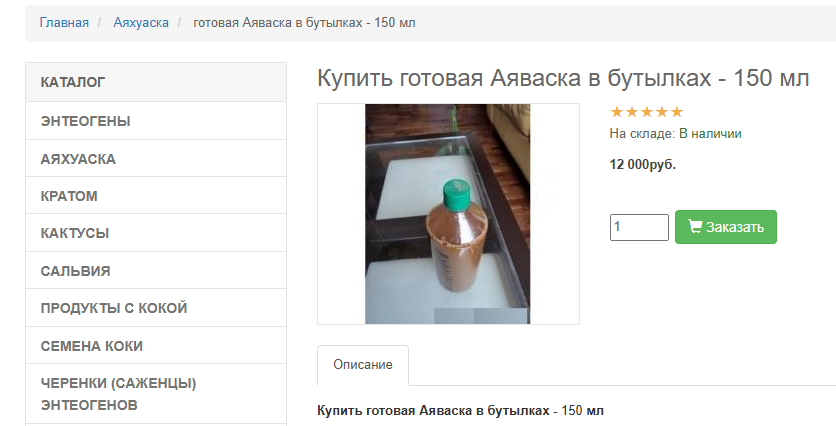Image resolution: width=836 pixels, height=426 pixels.
Task: Select ЭНТЕОГЕНЫ in the catalog menu
Action: 156,121
